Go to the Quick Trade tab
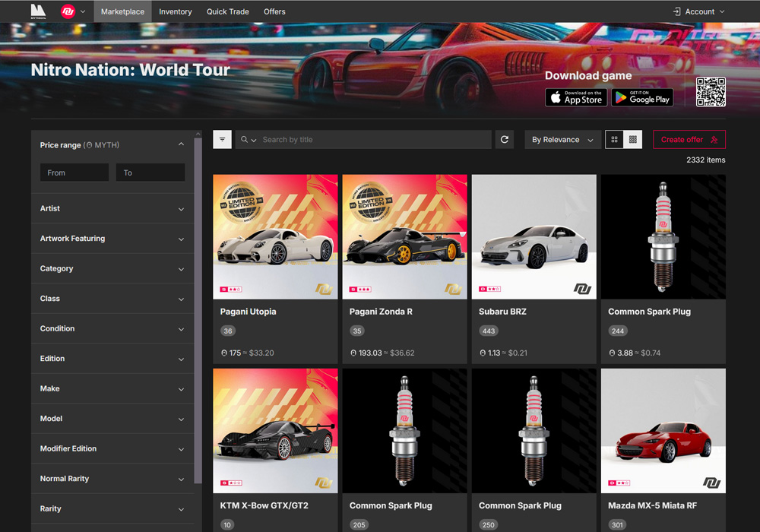Viewport: 760px width, 532px height. click(x=228, y=11)
